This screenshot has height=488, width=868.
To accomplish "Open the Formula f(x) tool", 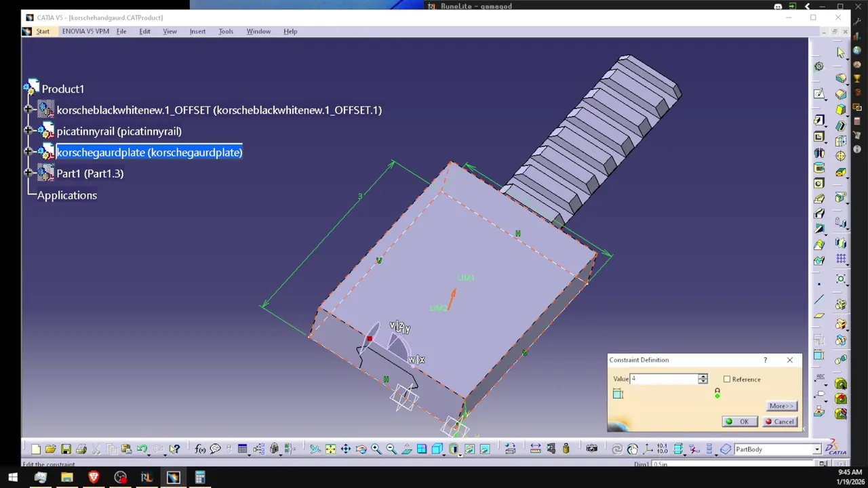I will pos(200,449).
